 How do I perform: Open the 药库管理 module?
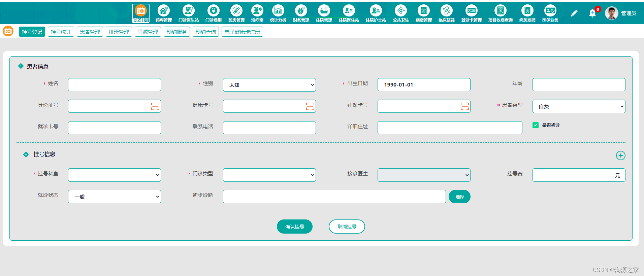164,13
